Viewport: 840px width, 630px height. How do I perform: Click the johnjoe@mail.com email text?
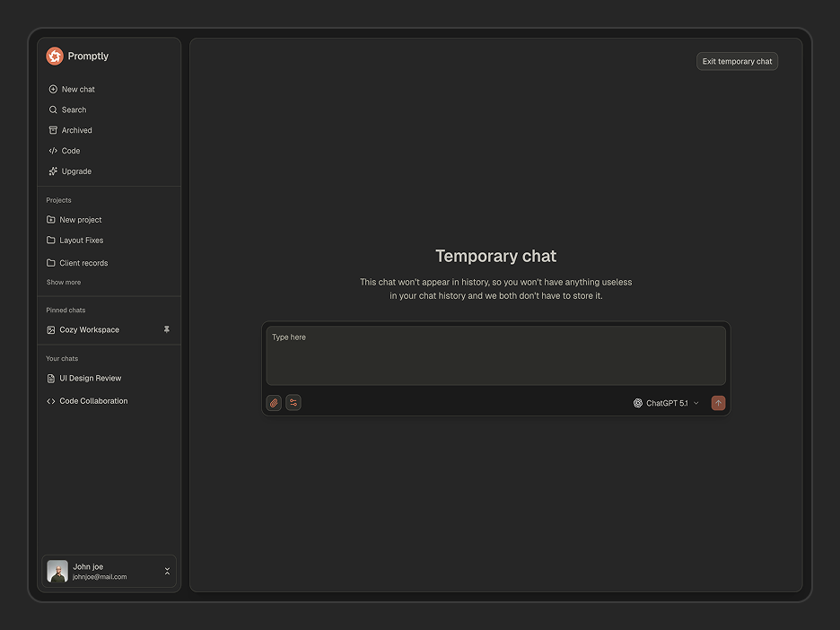tap(100, 577)
